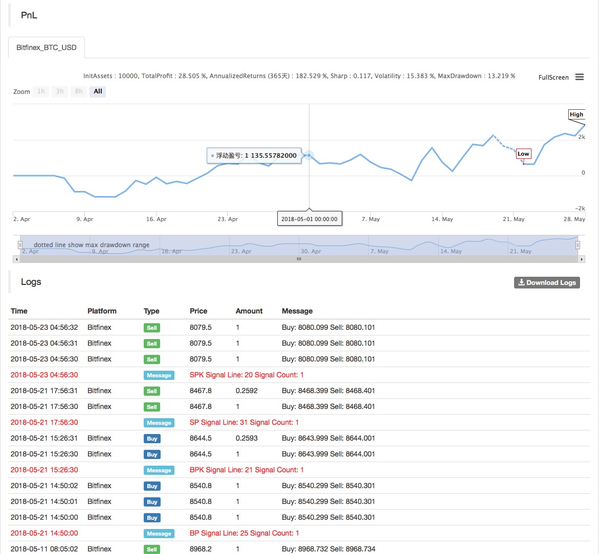
Task: Open the chart hamburger context menu
Action: 579,77
